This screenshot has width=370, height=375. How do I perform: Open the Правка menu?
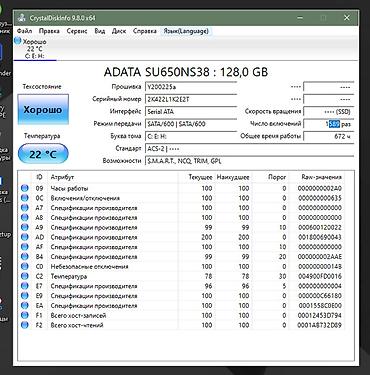tap(49, 31)
